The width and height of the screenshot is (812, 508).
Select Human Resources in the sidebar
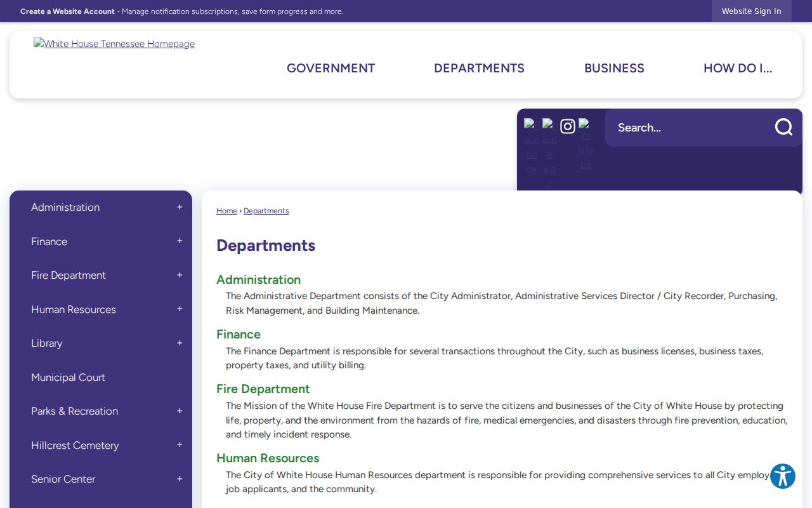[x=74, y=309]
